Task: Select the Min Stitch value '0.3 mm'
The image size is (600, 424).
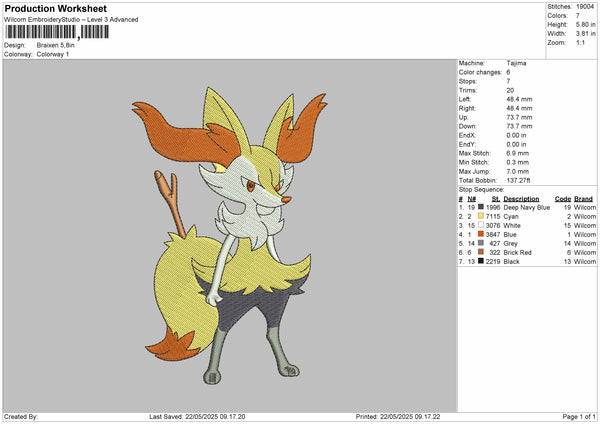Action: [x=518, y=162]
